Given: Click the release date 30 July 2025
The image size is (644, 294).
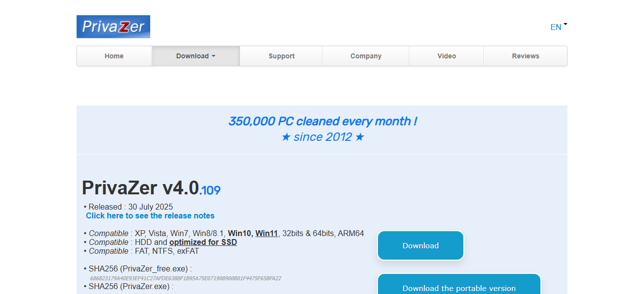Looking at the screenshot, I should 151,207.
